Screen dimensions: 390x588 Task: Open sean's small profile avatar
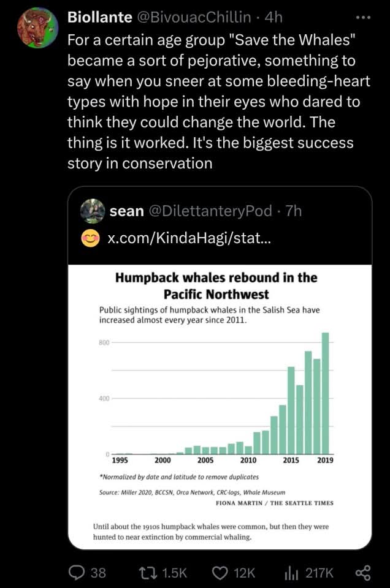click(93, 211)
